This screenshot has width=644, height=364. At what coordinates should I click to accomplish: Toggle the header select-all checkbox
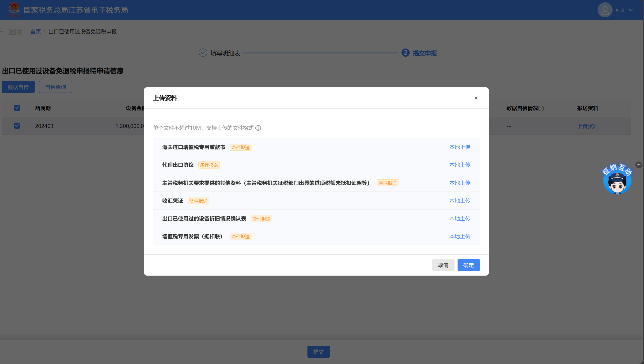tap(17, 108)
